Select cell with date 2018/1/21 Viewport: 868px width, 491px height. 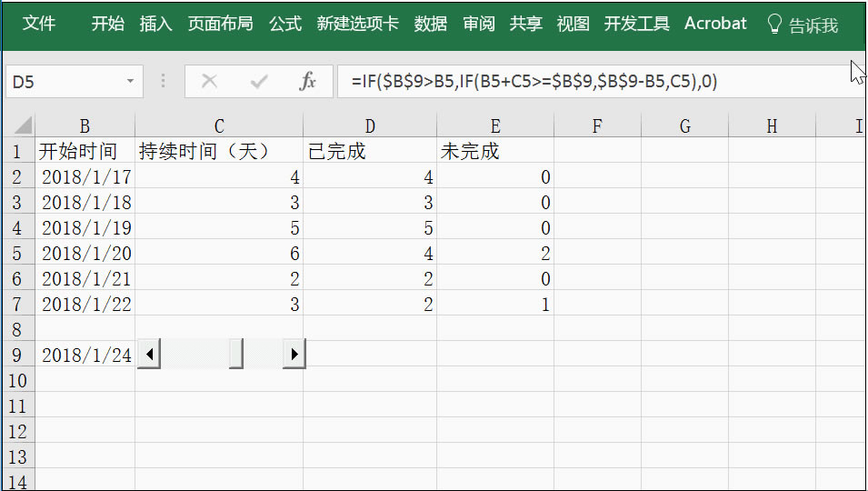[x=85, y=278]
